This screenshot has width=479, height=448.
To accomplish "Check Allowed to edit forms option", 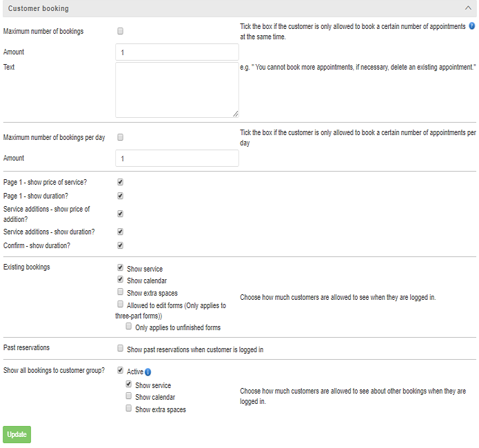I will coord(121,304).
